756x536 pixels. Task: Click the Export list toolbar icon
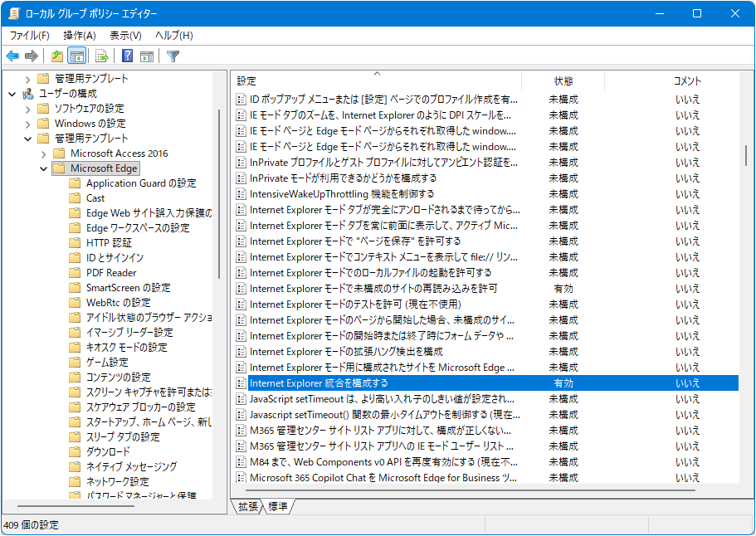coord(102,56)
